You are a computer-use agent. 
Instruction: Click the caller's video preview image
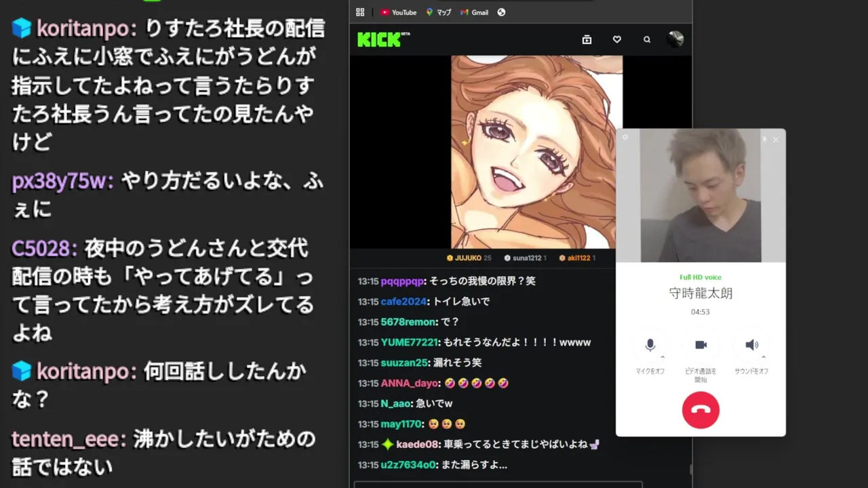pos(701,195)
